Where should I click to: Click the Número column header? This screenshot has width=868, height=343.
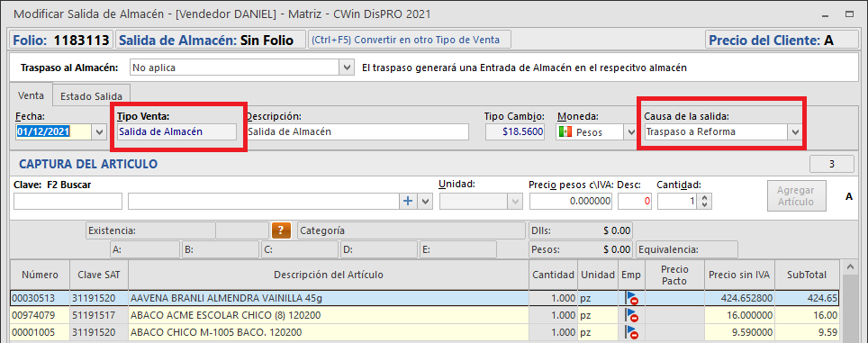(40, 275)
